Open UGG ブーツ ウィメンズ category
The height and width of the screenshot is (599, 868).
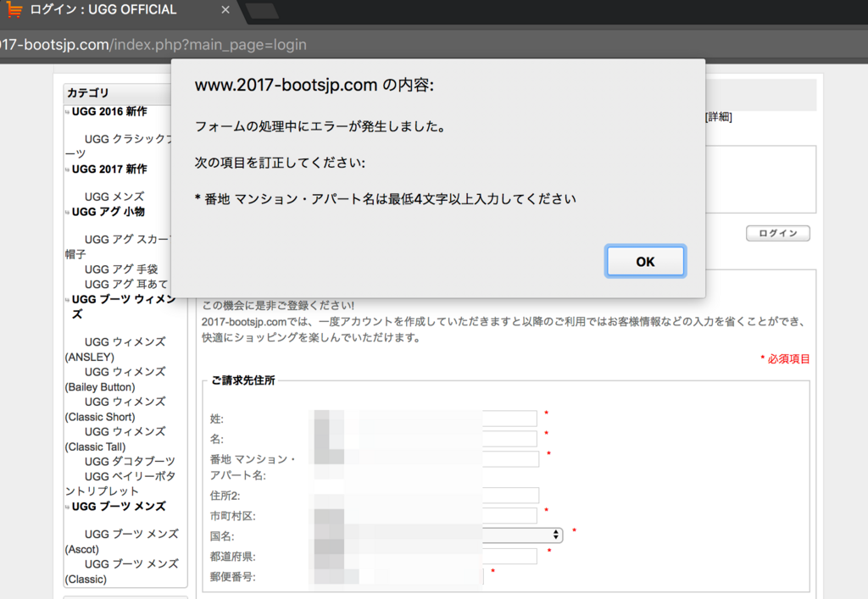(x=124, y=307)
